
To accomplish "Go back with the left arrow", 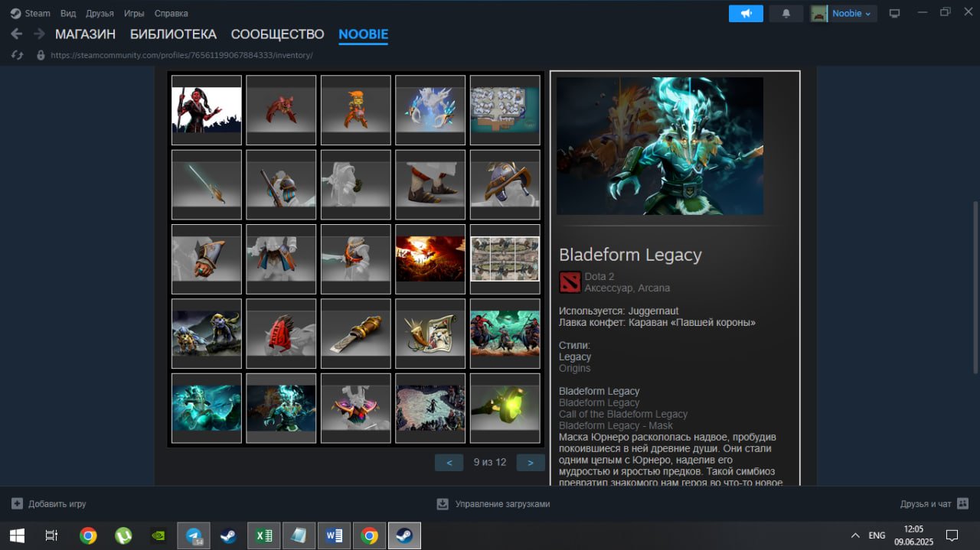I will tap(17, 34).
